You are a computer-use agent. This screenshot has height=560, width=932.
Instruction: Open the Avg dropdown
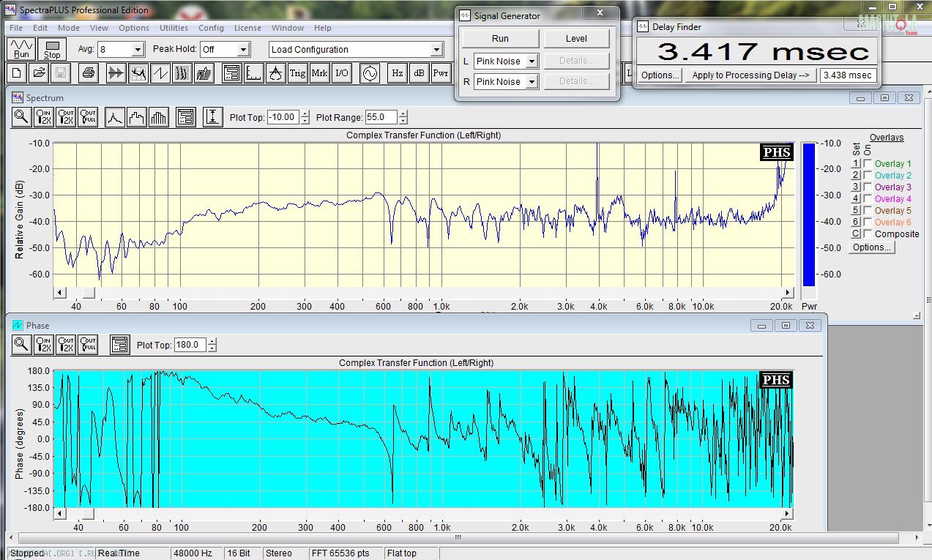point(138,50)
